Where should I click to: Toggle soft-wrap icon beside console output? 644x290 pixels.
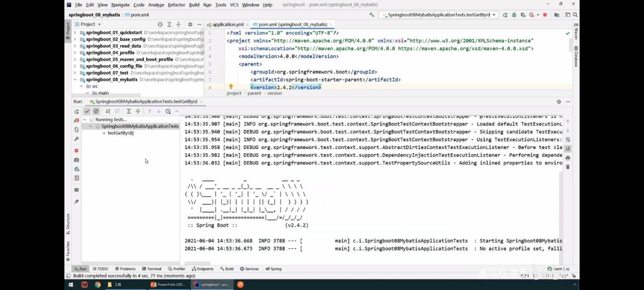pos(568,139)
